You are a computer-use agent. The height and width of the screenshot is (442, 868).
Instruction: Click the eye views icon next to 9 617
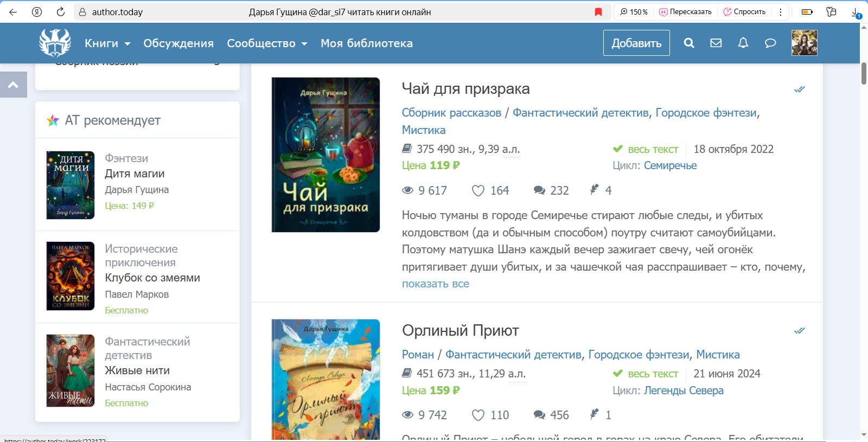pos(408,190)
